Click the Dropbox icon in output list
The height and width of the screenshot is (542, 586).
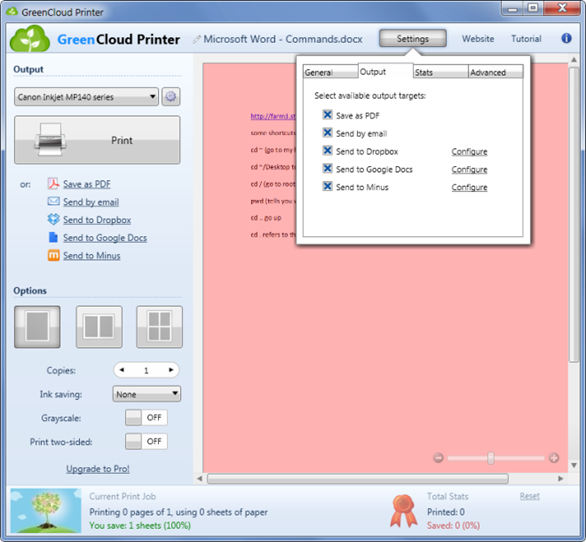[x=53, y=219]
